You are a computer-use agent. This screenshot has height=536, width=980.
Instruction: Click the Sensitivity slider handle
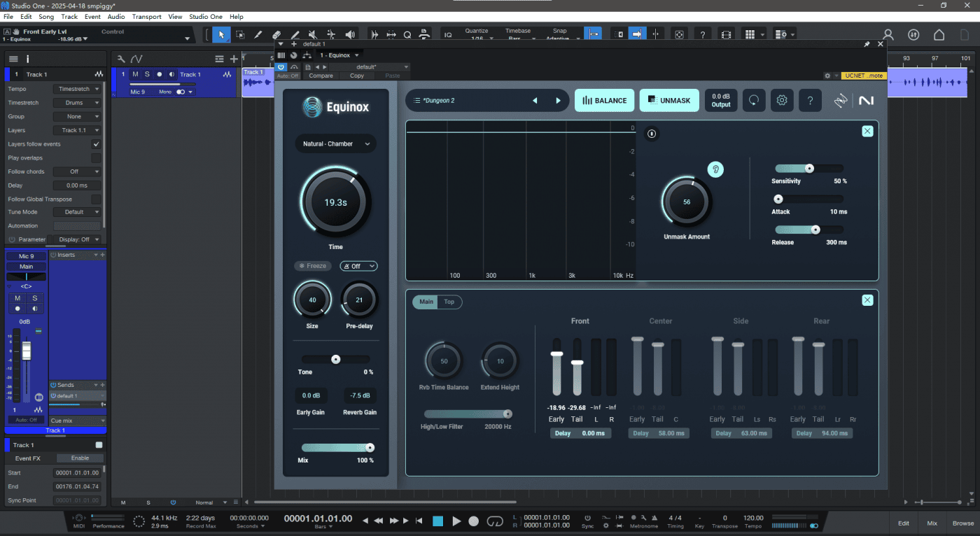coord(809,168)
